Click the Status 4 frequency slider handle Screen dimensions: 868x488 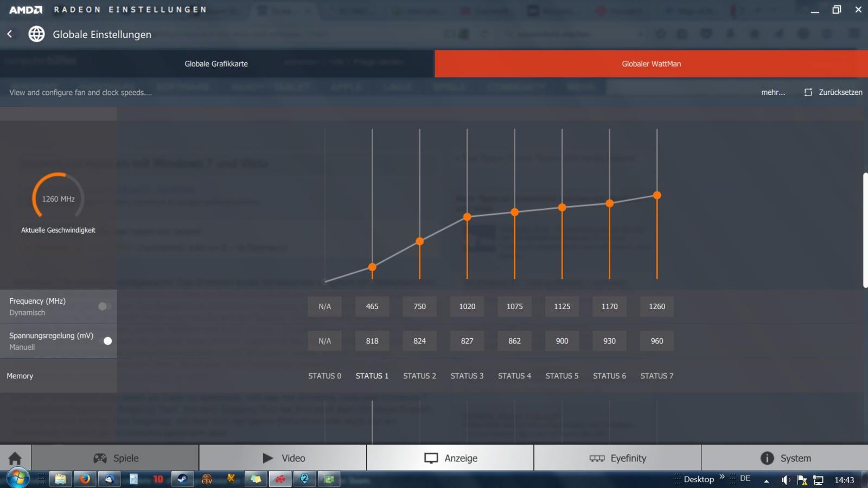(514, 212)
